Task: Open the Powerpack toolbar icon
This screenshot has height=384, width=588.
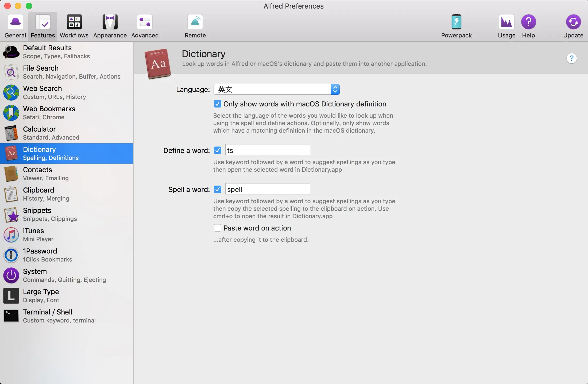Action: pyautogui.click(x=456, y=22)
